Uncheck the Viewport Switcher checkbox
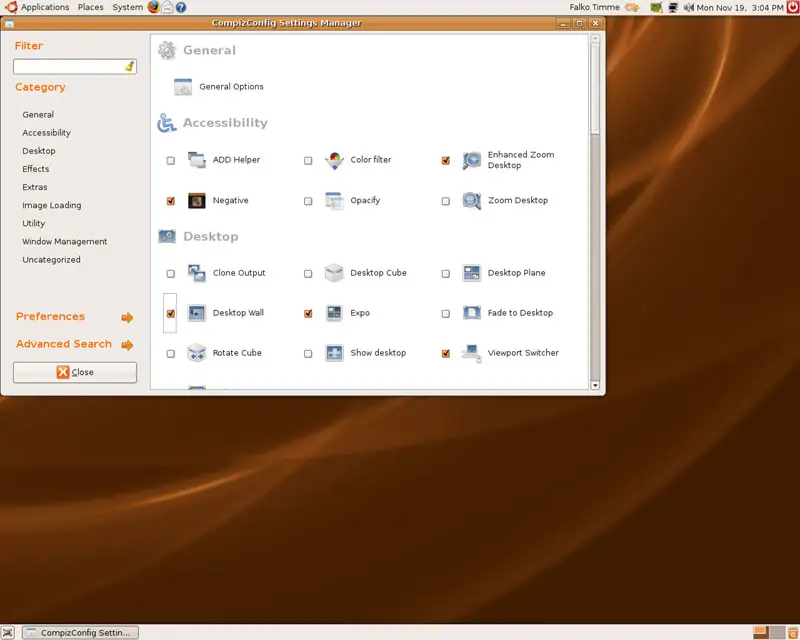 coord(446,354)
